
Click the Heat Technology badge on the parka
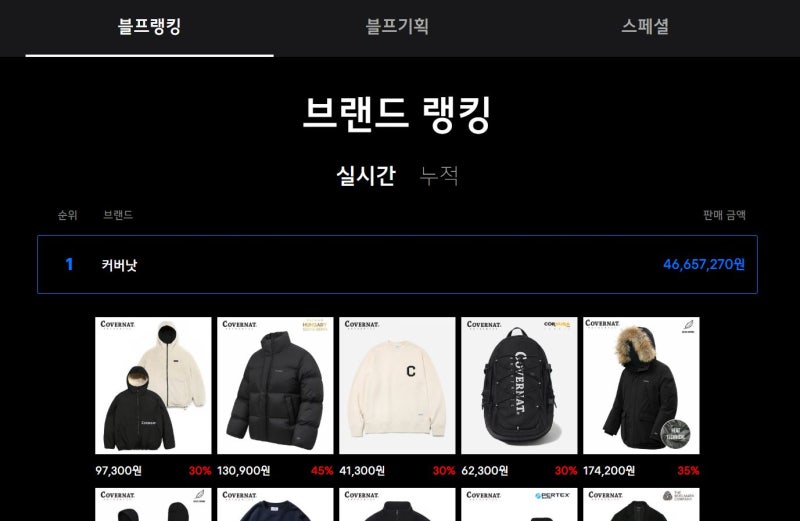(x=676, y=433)
